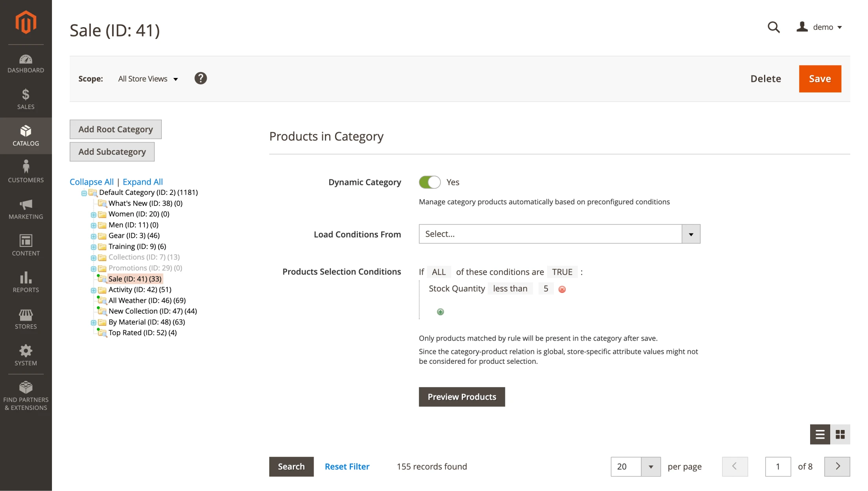Switch to grid view icon
The width and height of the screenshot is (868, 491).
840,434
